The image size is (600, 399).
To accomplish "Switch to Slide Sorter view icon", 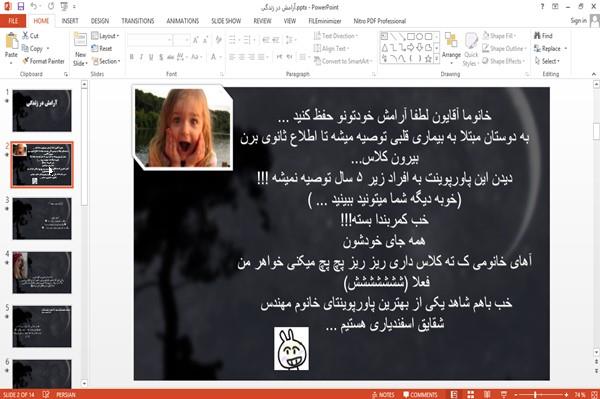I will click(x=470, y=395).
